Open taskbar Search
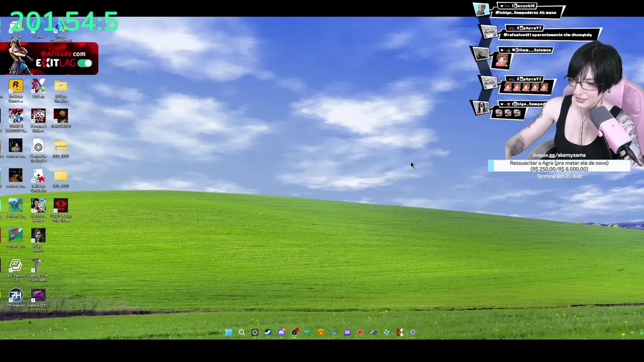Screen dimensions: 644x362 242,332
